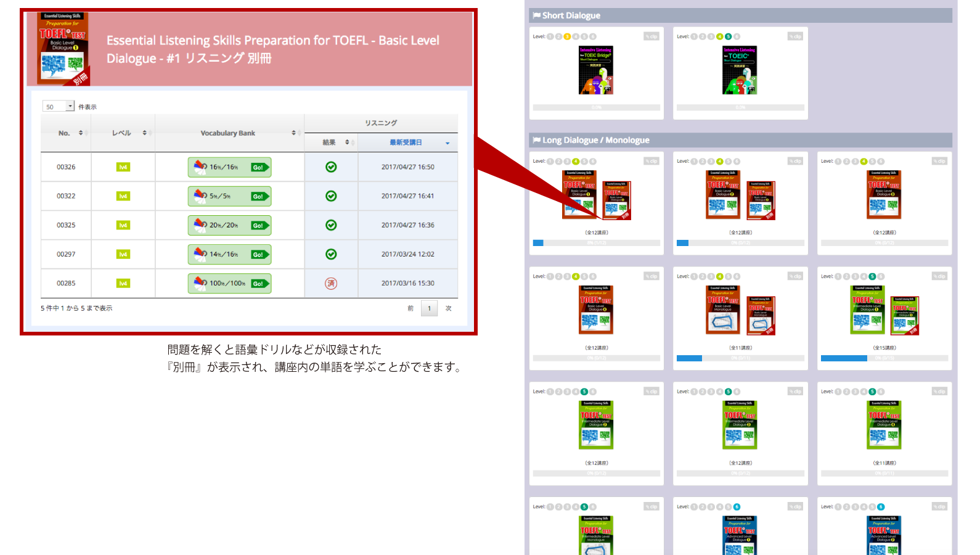Clip the Basic Level Monologue card
980x555 pixels.
(795, 276)
